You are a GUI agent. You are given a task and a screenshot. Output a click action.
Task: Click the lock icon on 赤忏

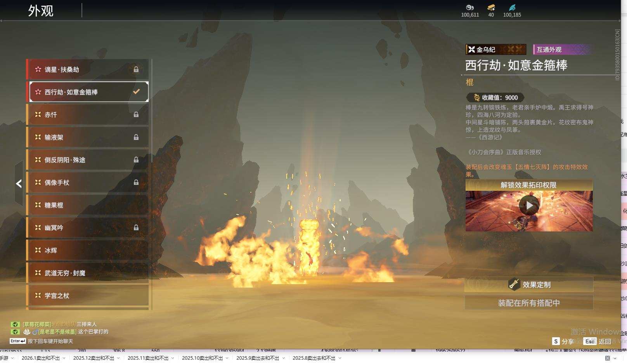pos(136,114)
